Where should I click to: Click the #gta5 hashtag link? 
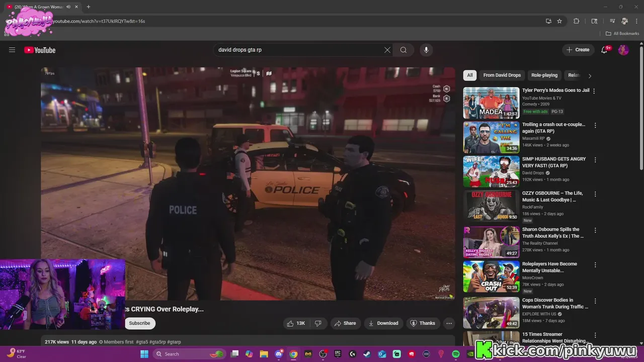(142, 342)
